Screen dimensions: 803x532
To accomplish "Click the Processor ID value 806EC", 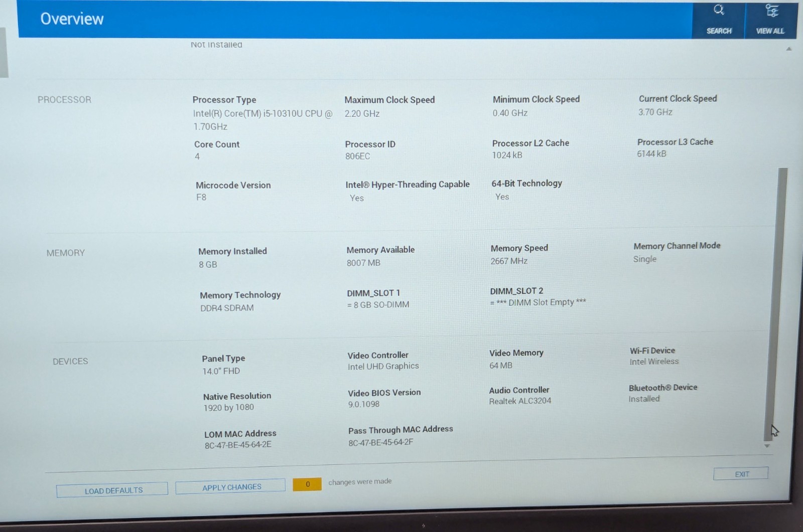I will pyautogui.click(x=357, y=156).
